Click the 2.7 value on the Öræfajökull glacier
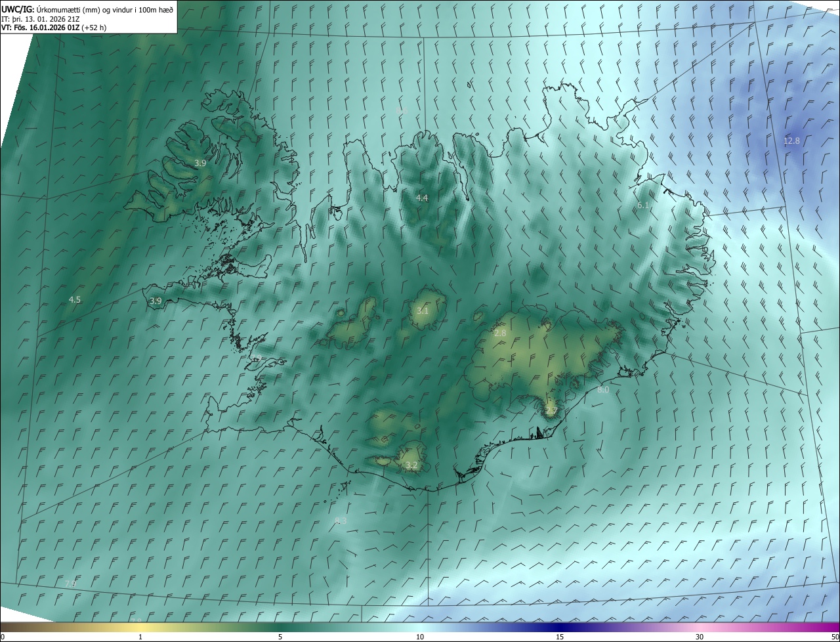Screen dimensions: 840x642 click(551, 411)
